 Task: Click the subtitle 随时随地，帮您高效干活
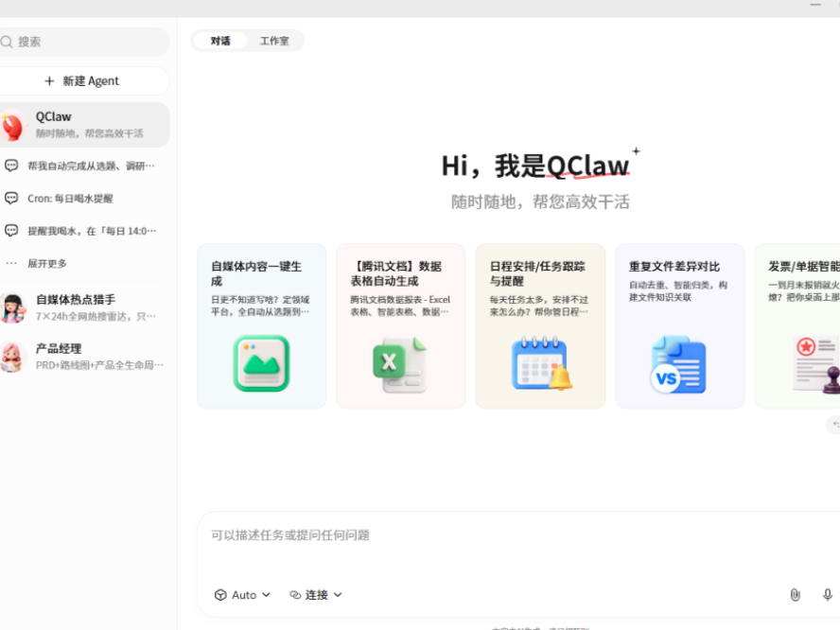(540, 202)
